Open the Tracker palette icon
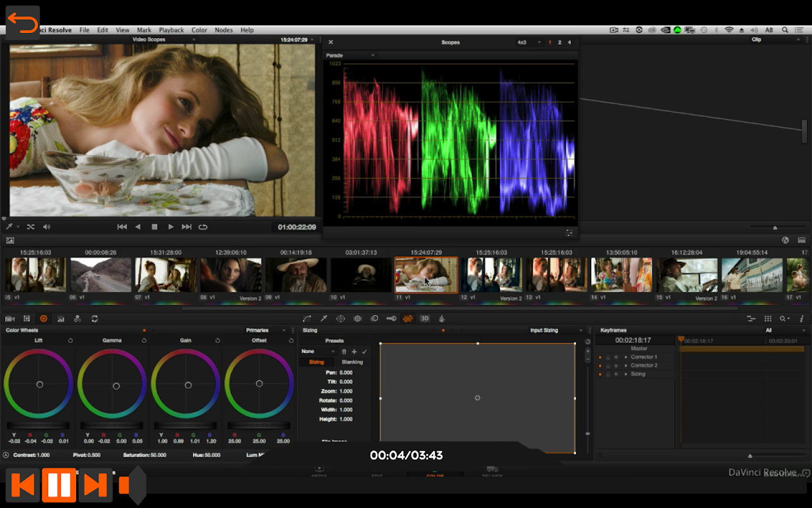The image size is (812, 508). coord(358,319)
